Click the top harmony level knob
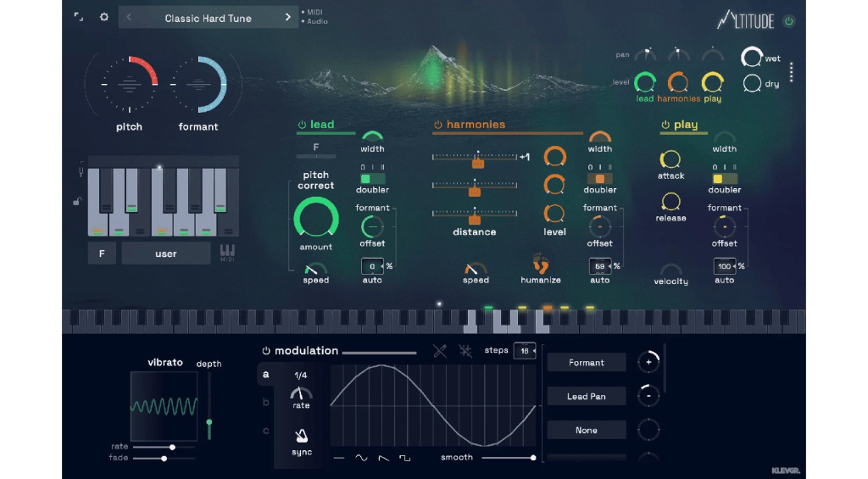 (x=554, y=157)
